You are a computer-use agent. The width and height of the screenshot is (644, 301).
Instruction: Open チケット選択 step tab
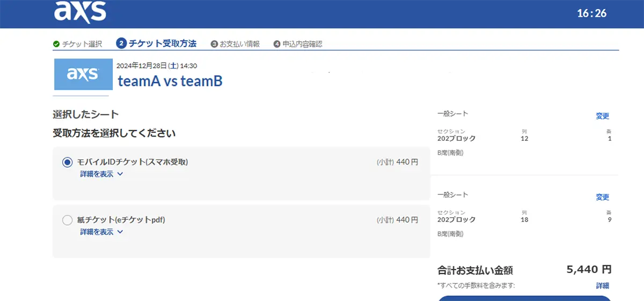82,44
